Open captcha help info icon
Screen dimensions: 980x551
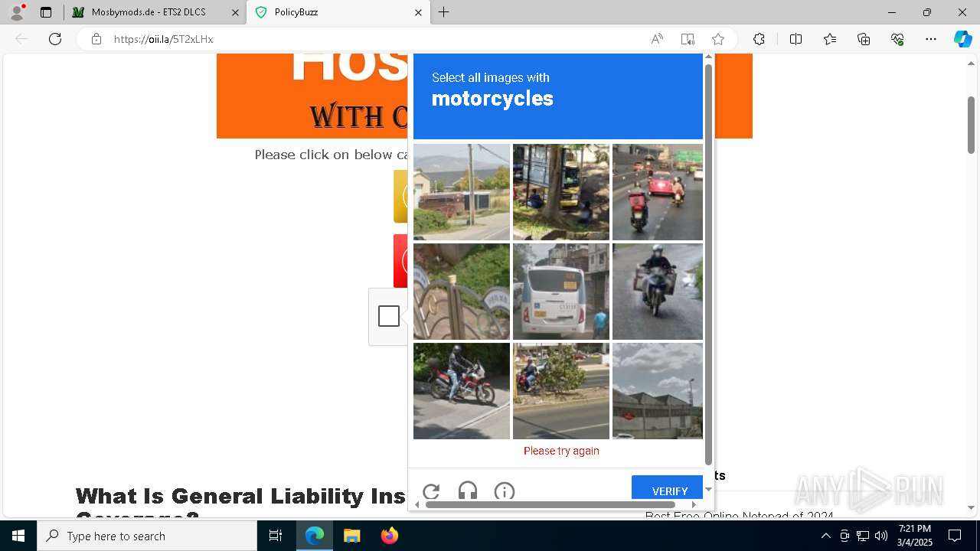pos(505,491)
